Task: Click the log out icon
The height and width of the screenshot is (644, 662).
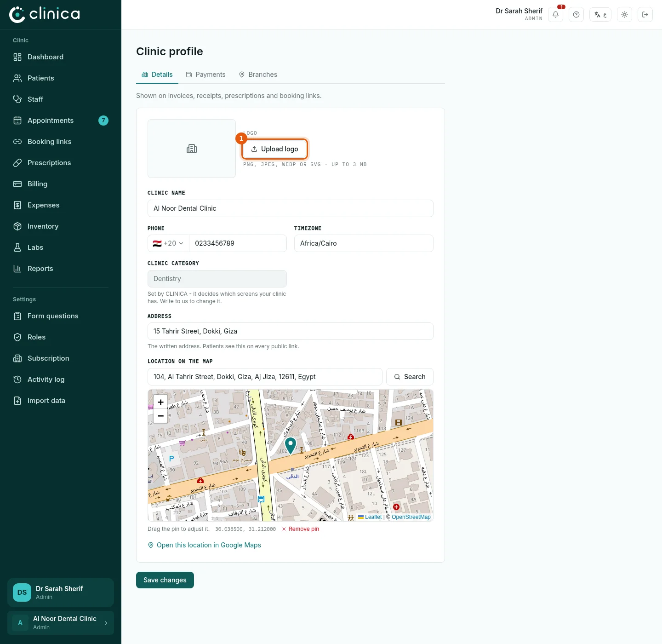Action: coord(645,15)
